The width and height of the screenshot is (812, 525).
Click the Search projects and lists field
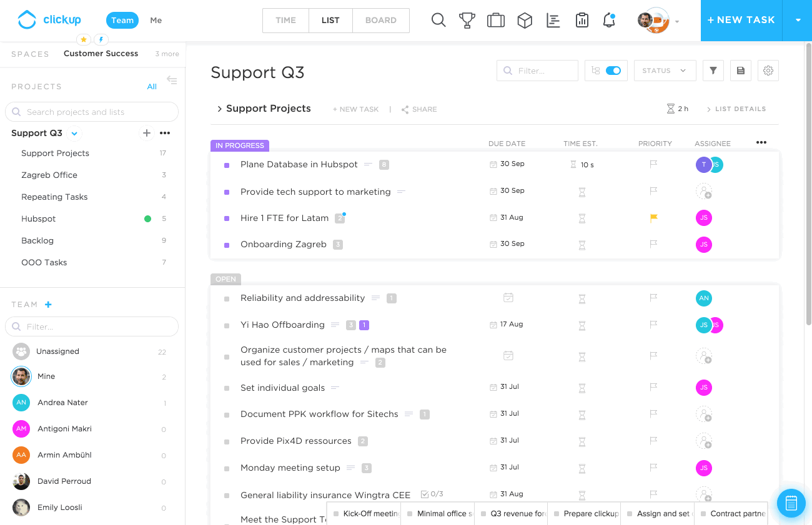click(92, 112)
